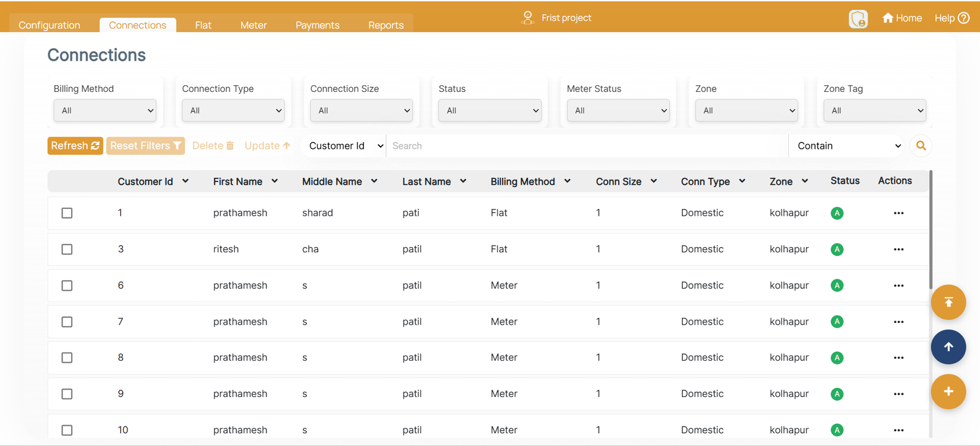Click the middle name 'sharad' cell
The image size is (980, 446).
tap(317, 213)
